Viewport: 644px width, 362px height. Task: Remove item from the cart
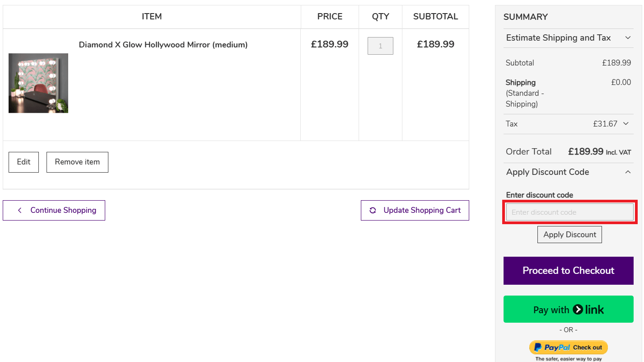pyautogui.click(x=77, y=162)
